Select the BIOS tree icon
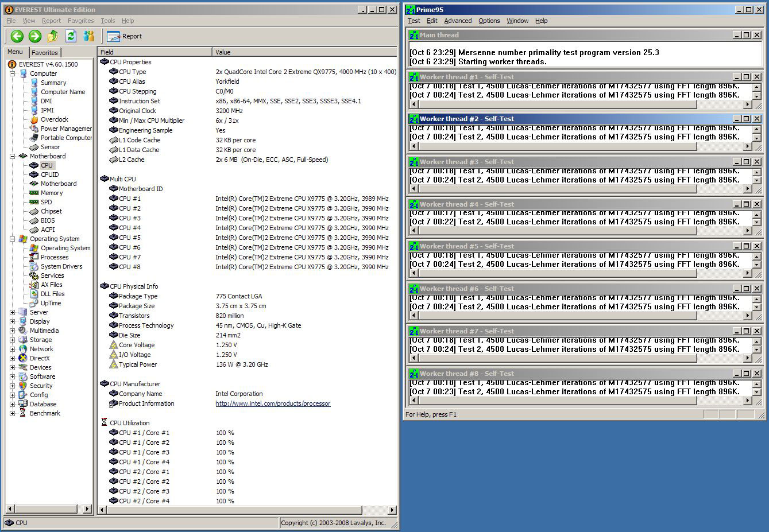 tap(34, 220)
